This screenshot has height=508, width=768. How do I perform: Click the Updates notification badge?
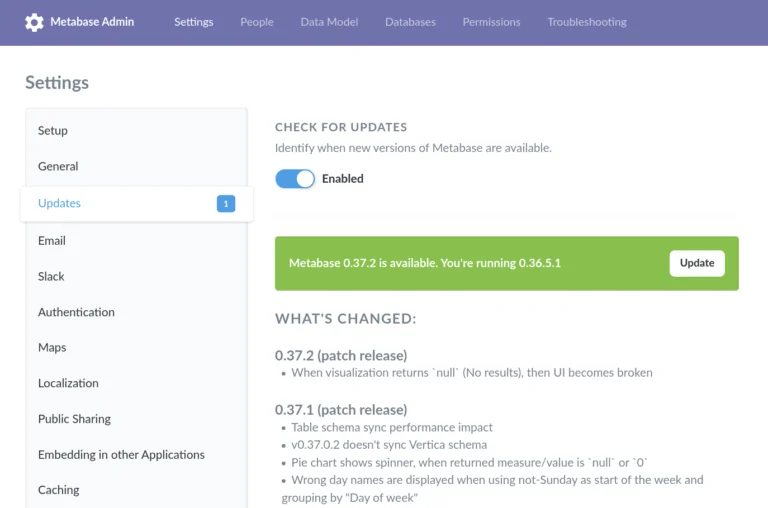coord(226,204)
